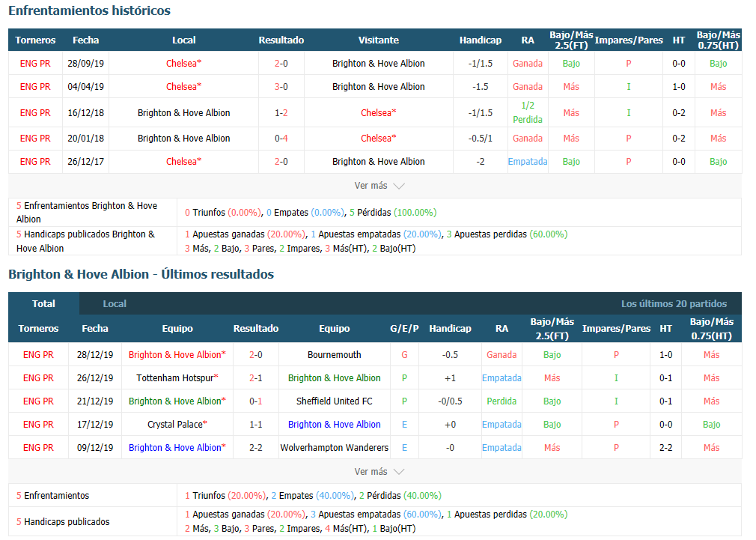756x540 pixels.
Task: Click ENG PR tournament in 28/12/19 row
Action: tap(38, 355)
